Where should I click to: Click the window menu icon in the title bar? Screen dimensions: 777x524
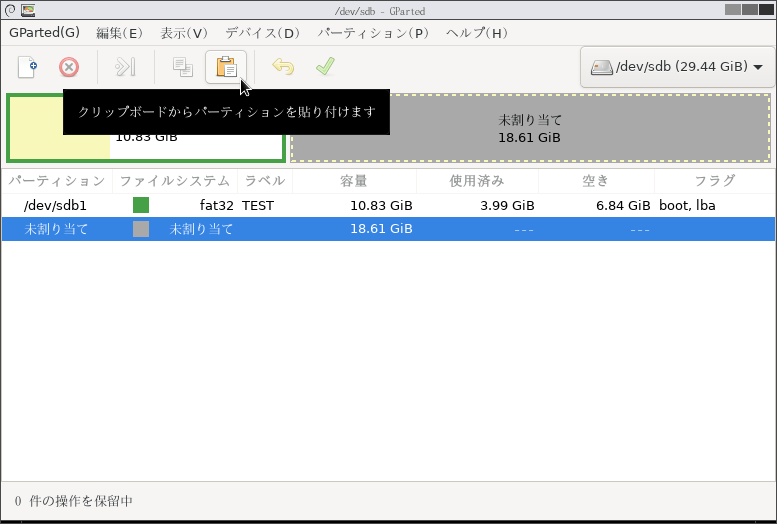point(9,10)
